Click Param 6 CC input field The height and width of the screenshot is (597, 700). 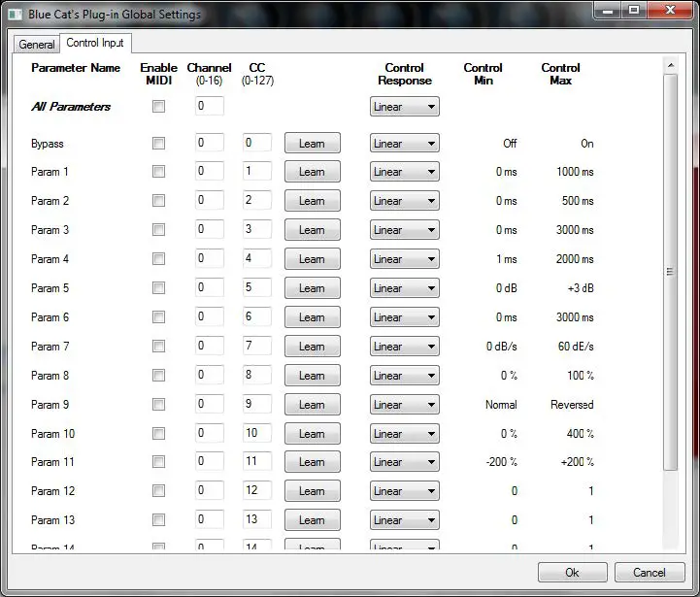coord(256,316)
